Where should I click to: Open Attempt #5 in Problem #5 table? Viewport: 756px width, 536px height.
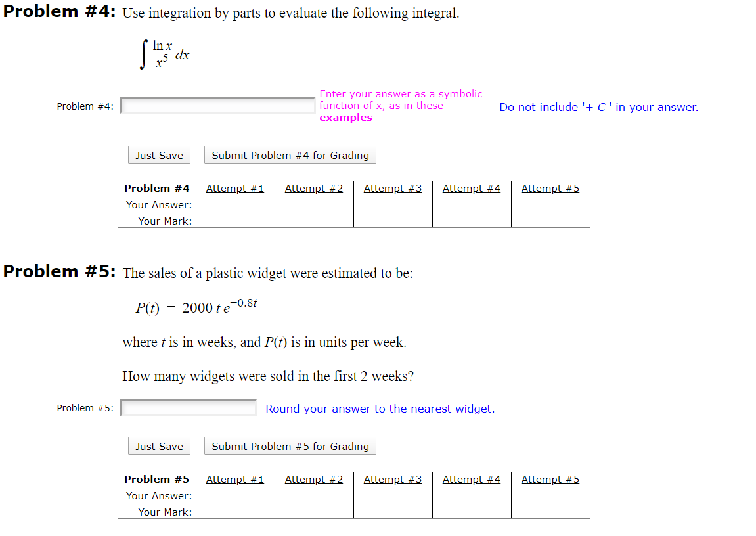550,479
